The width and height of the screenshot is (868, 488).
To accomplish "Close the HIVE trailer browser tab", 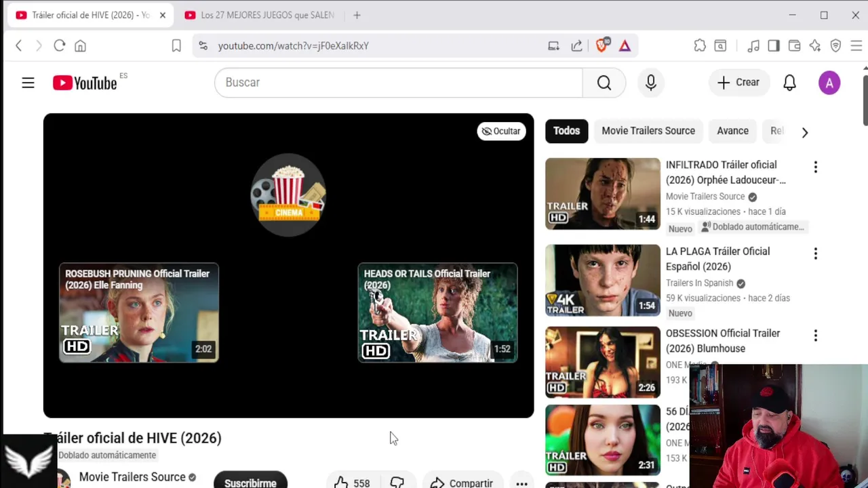I will (x=163, y=15).
